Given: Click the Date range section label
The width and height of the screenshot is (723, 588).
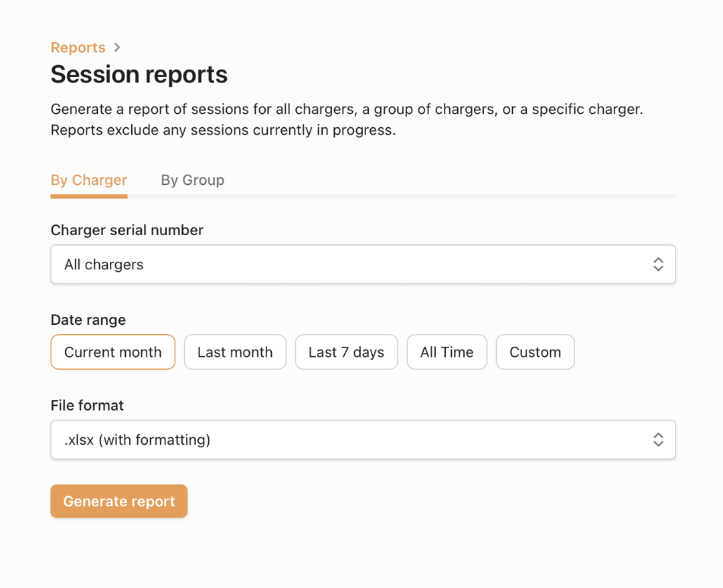Looking at the screenshot, I should [x=88, y=320].
